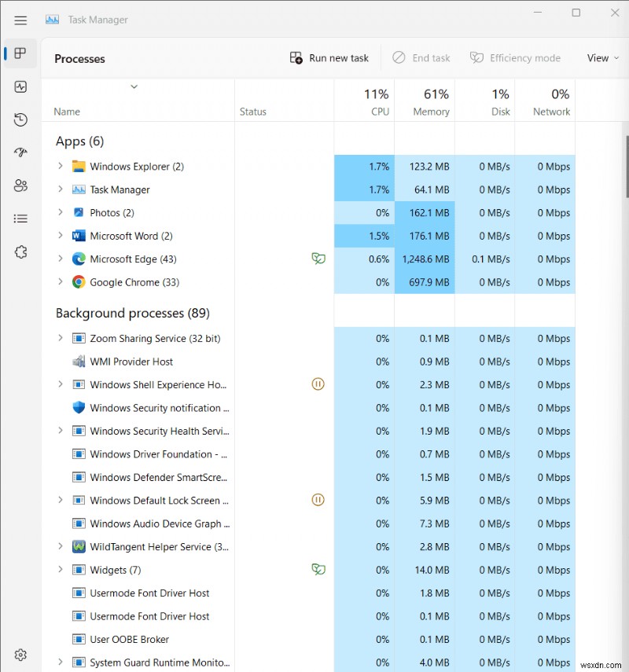Expand the Windows Explorer (2) group
The image size is (629, 672).
click(61, 166)
